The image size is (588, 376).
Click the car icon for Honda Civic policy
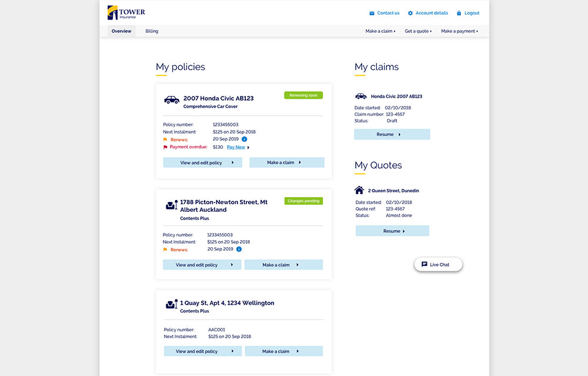tap(172, 100)
